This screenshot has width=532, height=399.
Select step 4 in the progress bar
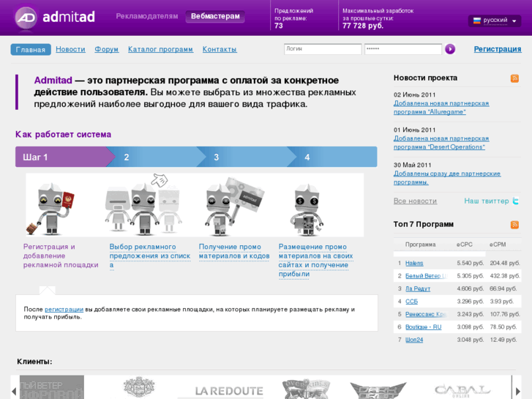click(x=332, y=157)
